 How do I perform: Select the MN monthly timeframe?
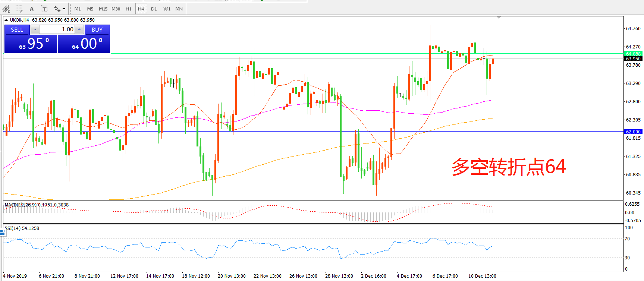pos(179,9)
